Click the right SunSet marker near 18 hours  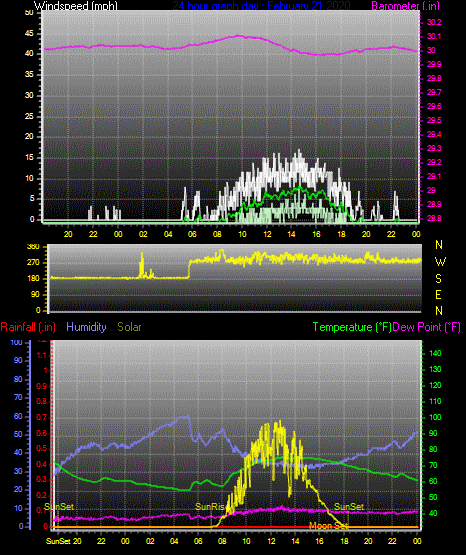coord(349,507)
